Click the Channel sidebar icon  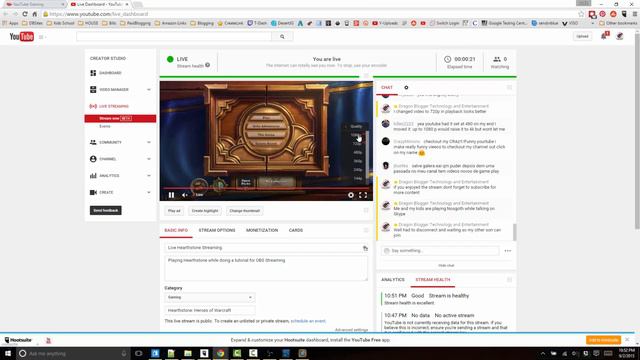point(93,159)
